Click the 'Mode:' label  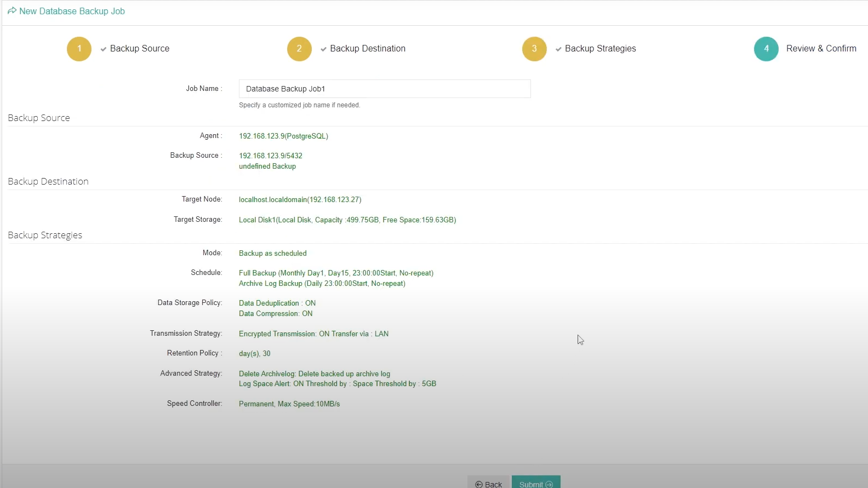point(213,252)
